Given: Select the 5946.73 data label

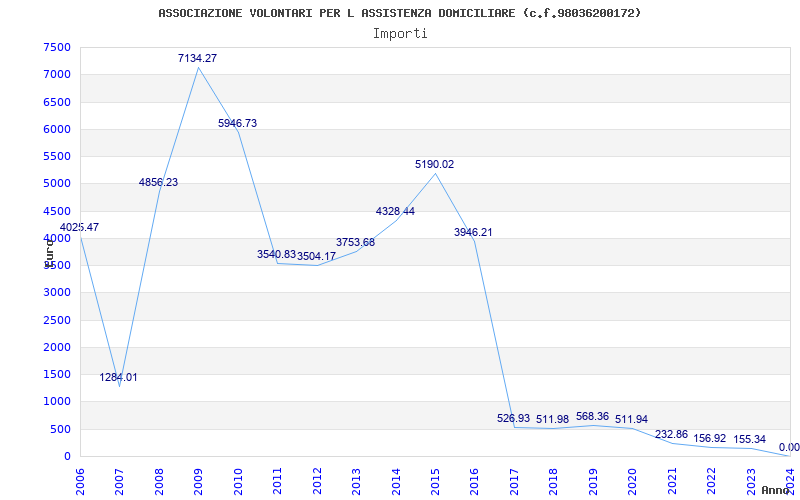Looking at the screenshot, I should click(x=238, y=123).
